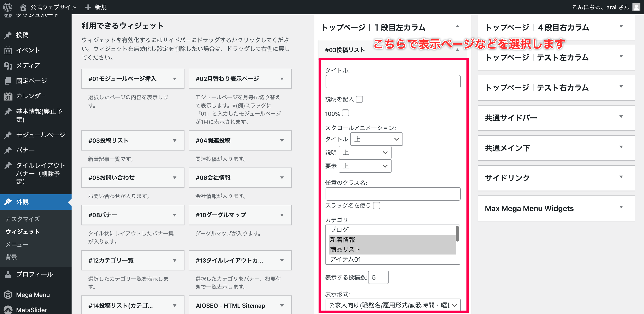Click the Mega Menu sidebar icon
Screen dimensions: 644x314
[x=8, y=295]
